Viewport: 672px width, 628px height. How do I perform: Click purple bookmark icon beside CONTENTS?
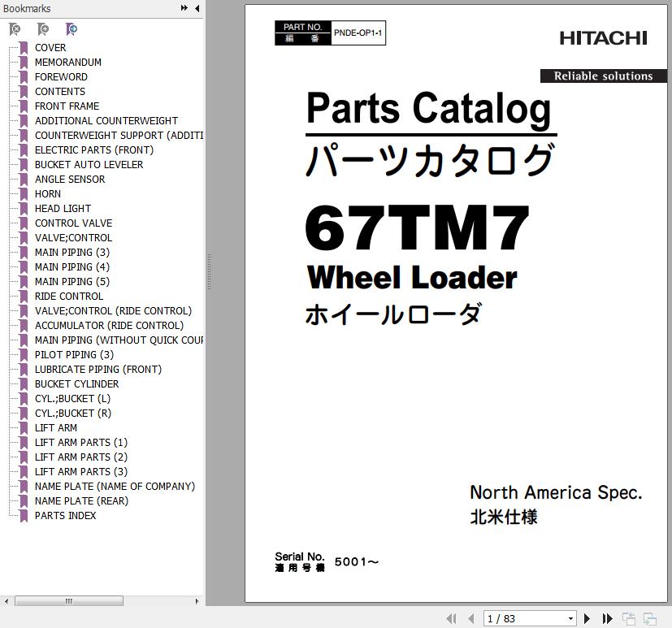[24, 92]
